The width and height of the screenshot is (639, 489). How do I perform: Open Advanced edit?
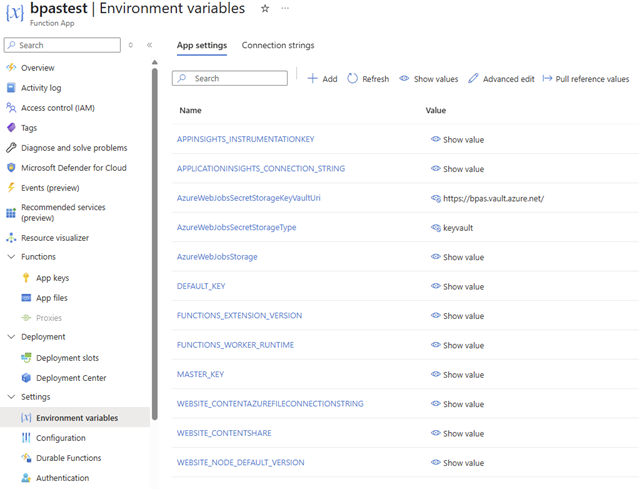click(x=501, y=79)
